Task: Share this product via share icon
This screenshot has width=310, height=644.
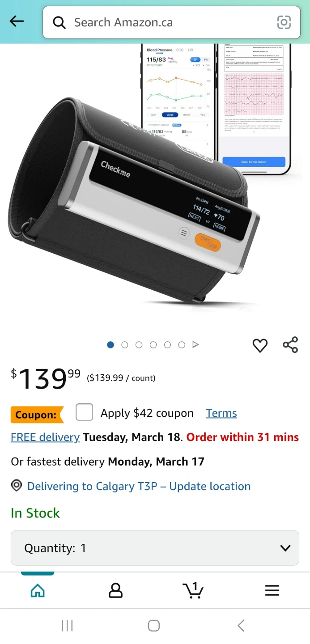Action: tap(290, 345)
